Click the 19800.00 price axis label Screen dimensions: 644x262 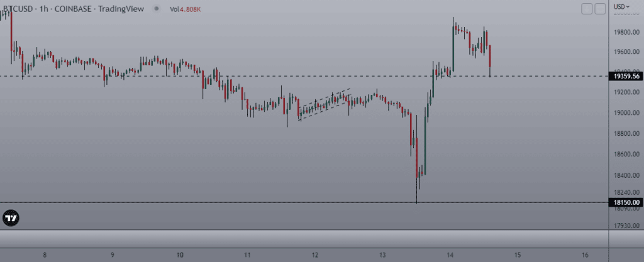coord(627,32)
